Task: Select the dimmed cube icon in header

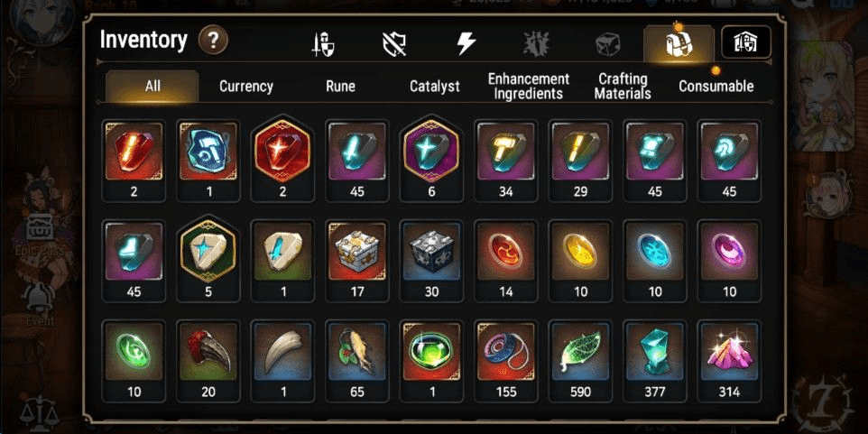Action: [x=607, y=44]
